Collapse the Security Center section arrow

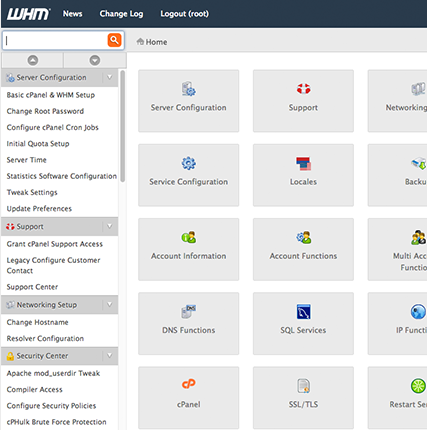[x=110, y=356]
